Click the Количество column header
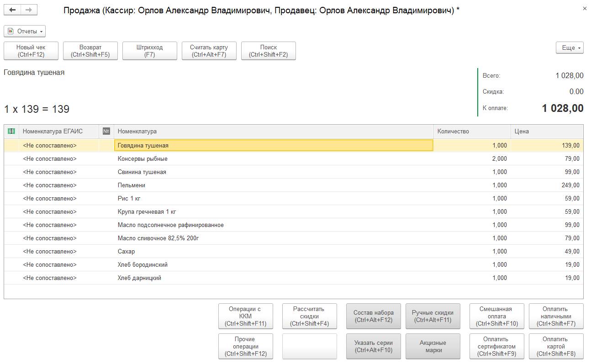Image resolution: width=591 pixels, height=364 pixels. click(472, 132)
